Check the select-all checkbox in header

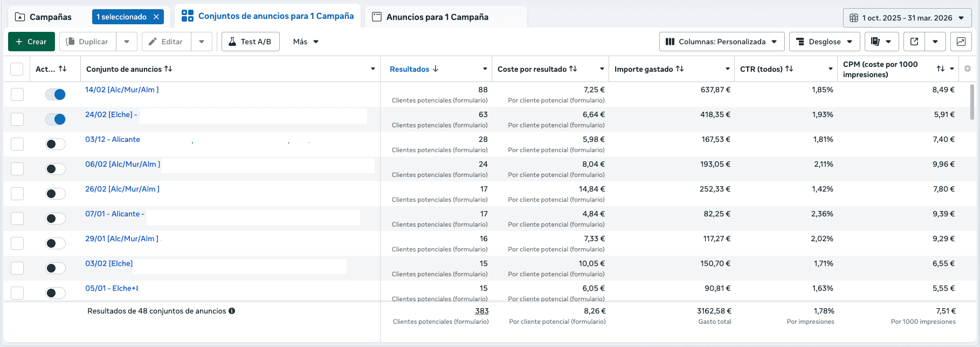click(17, 69)
